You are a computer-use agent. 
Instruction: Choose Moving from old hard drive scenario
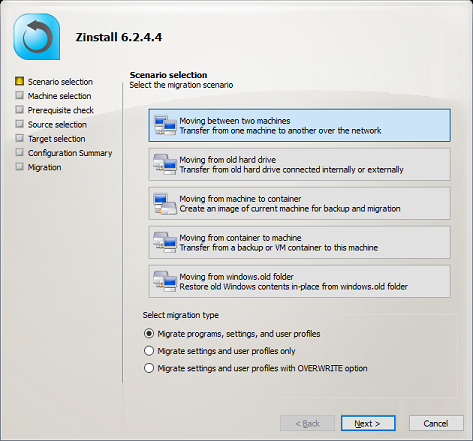(x=299, y=164)
